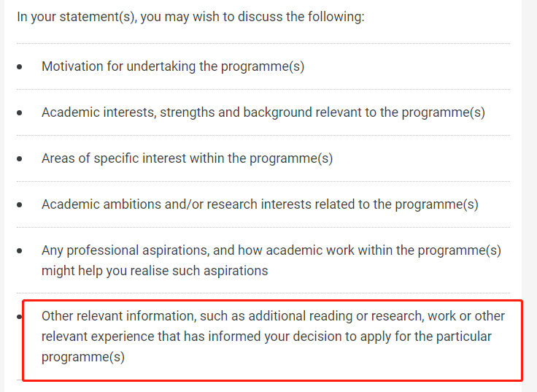Click the 'might help you realise such aspirations' line
Screen dimensions: 537x392
(155, 271)
